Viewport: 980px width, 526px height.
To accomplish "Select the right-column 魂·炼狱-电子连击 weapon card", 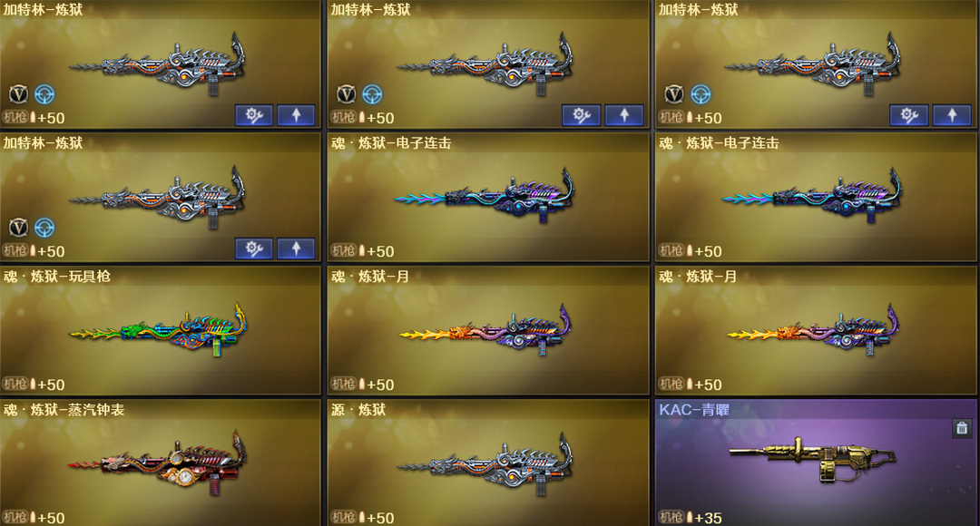I will (816, 197).
